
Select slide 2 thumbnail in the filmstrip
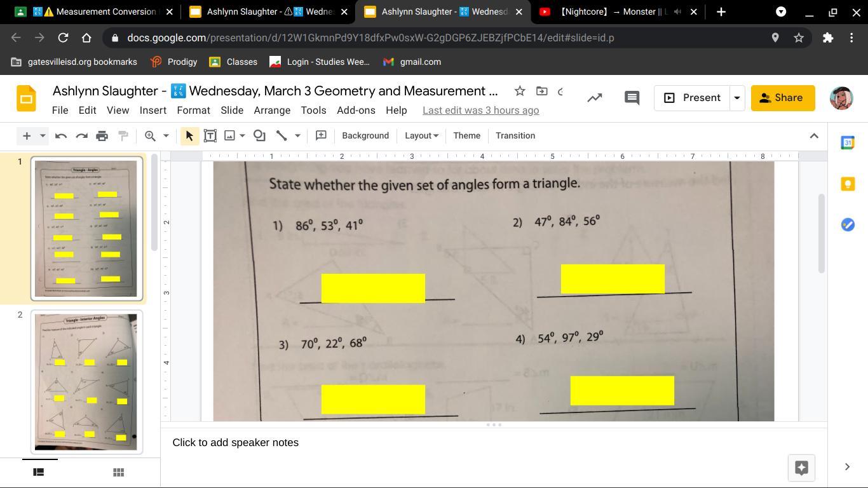click(x=87, y=382)
